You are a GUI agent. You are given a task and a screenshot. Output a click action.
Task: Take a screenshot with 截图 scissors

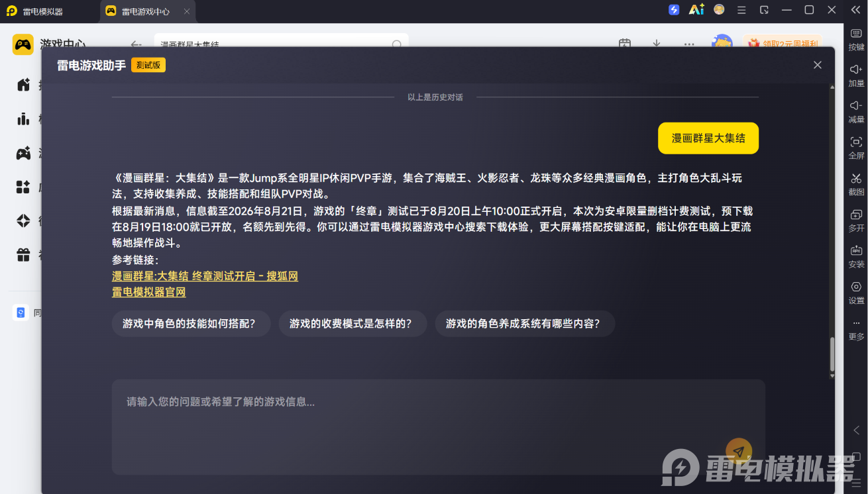pyautogui.click(x=856, y=183)
